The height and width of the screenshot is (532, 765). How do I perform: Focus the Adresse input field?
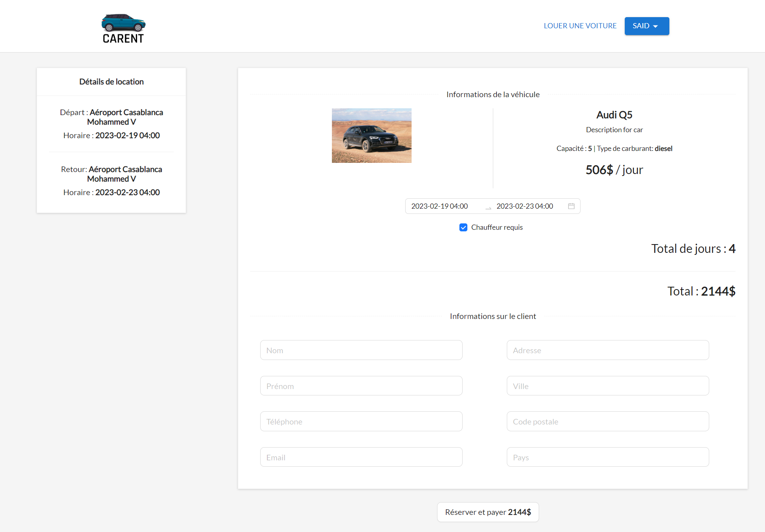coord(608,350)
